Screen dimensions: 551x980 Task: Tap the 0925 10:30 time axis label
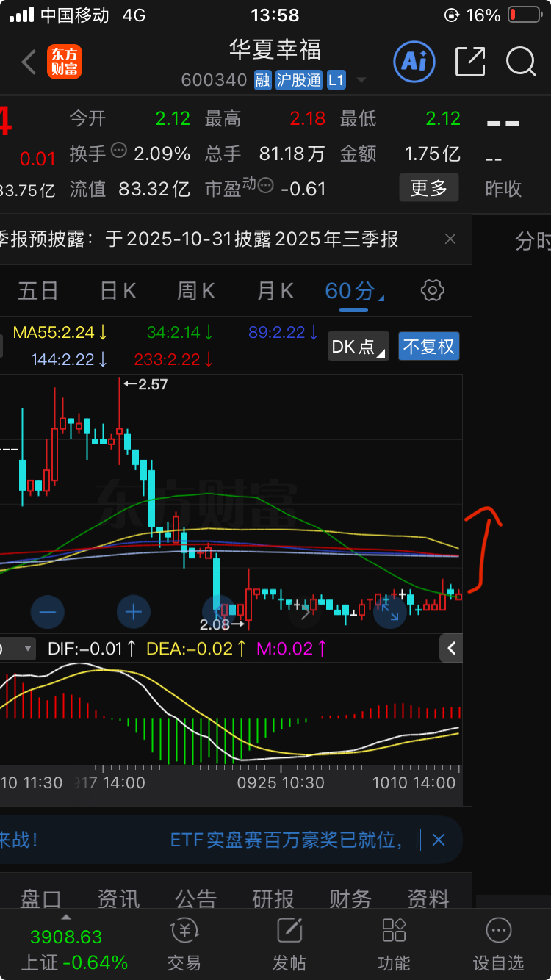point(281,782)
